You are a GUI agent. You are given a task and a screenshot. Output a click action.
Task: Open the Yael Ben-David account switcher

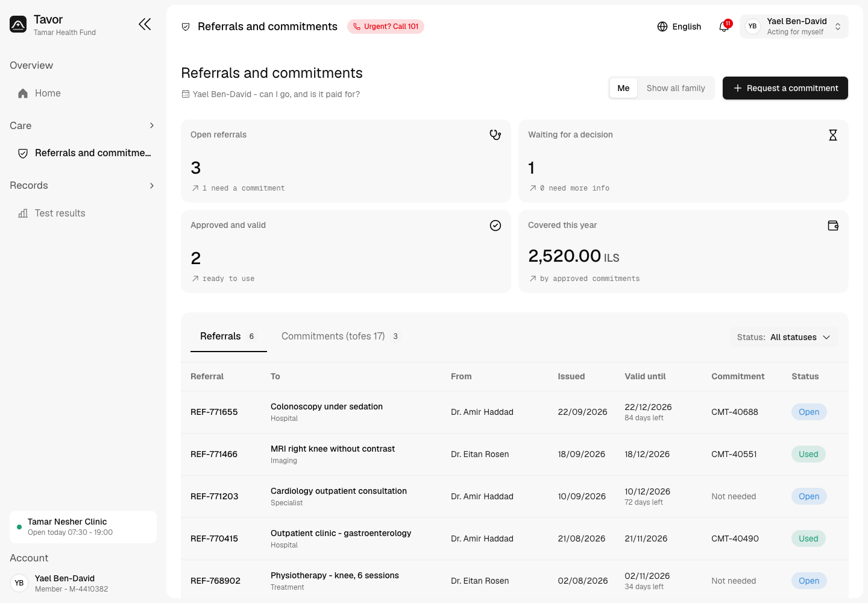794,27
